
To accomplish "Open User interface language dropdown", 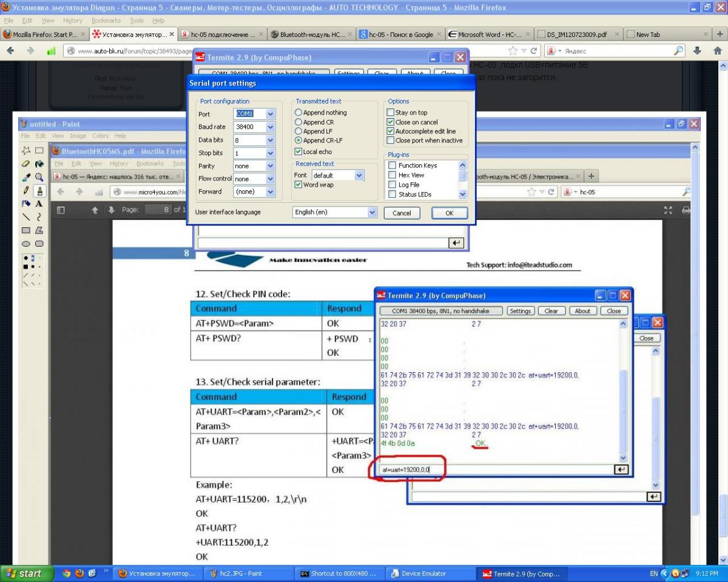I will point(372,213).
